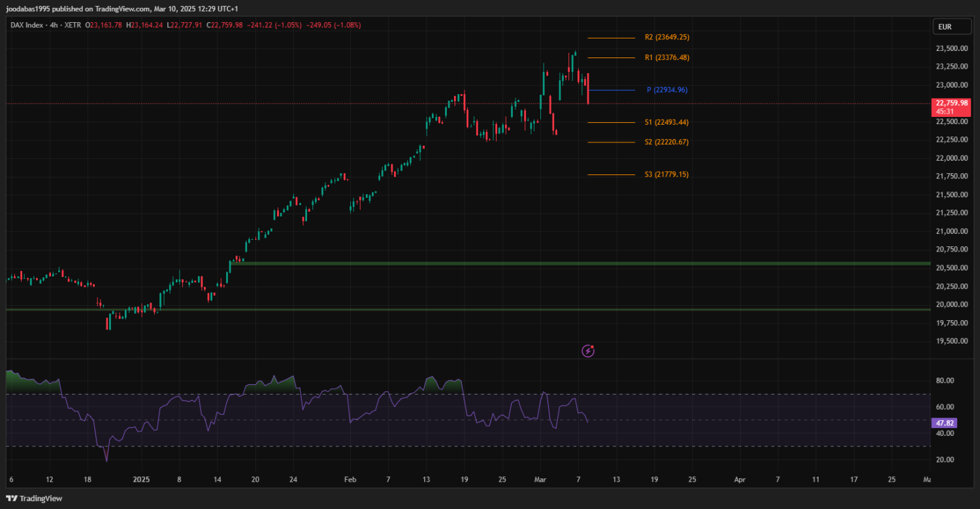980x509 pixels.
Task: Click the 80.00 level on RSI scale
Action: [945, 381]
